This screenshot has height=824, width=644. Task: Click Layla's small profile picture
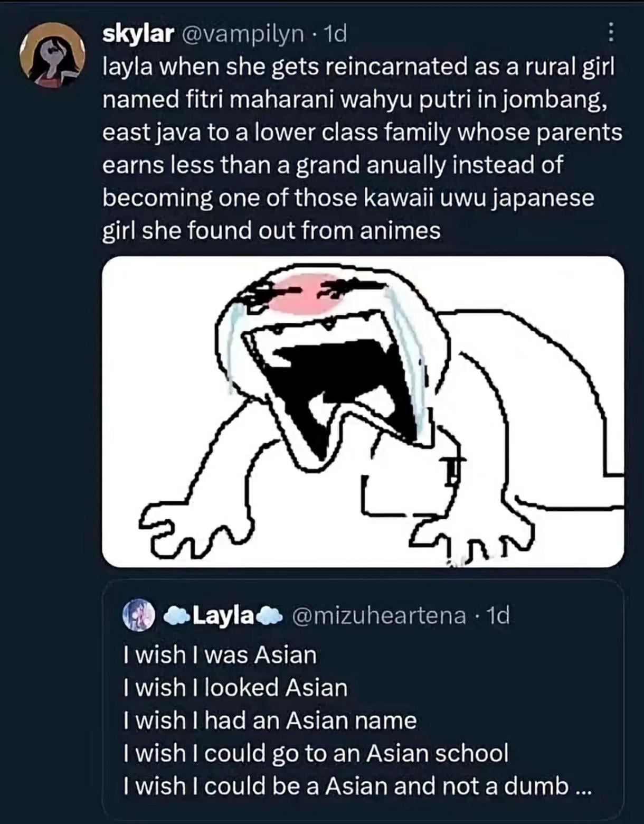pyautogui.click(x=138, y=616)
